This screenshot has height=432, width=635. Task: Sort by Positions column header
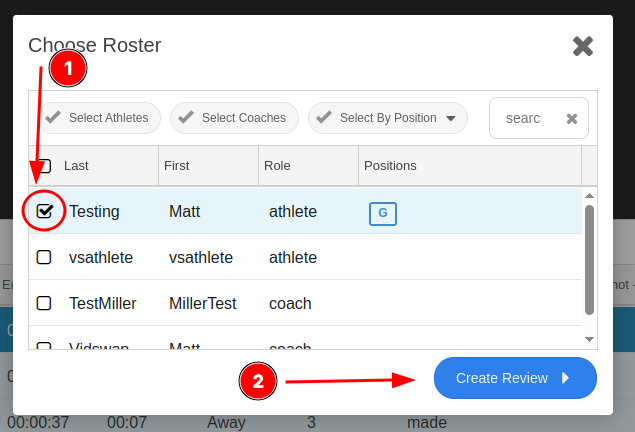390,166
